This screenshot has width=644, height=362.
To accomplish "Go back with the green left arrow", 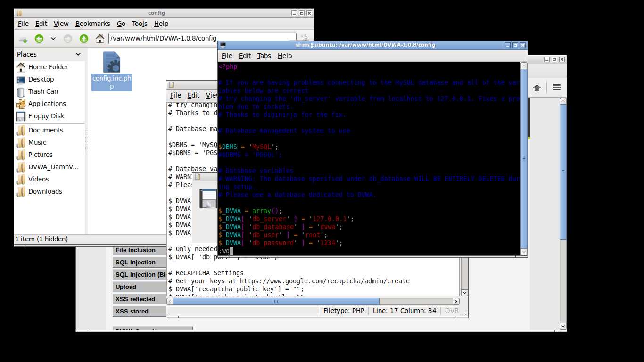I will 39,39.
